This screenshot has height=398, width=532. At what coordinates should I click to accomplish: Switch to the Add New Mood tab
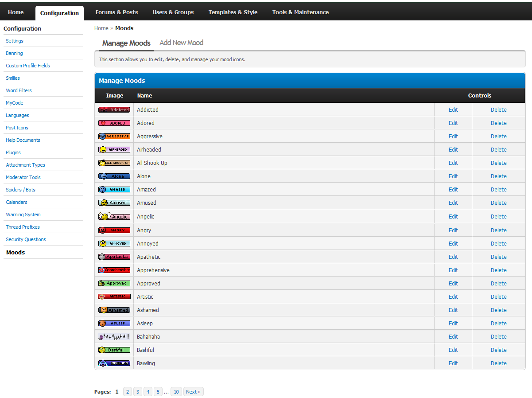(x=181, y=43)
